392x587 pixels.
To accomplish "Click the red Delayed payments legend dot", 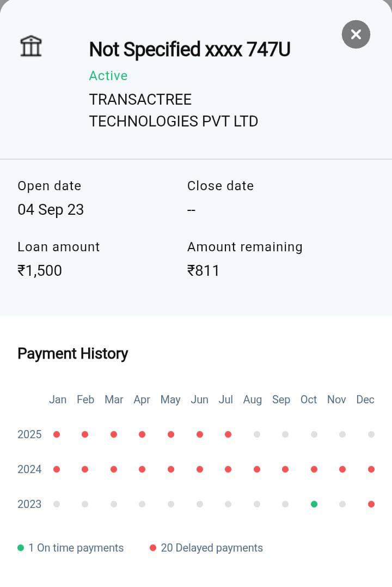I will pyautogui.click(x=153, y=548).
